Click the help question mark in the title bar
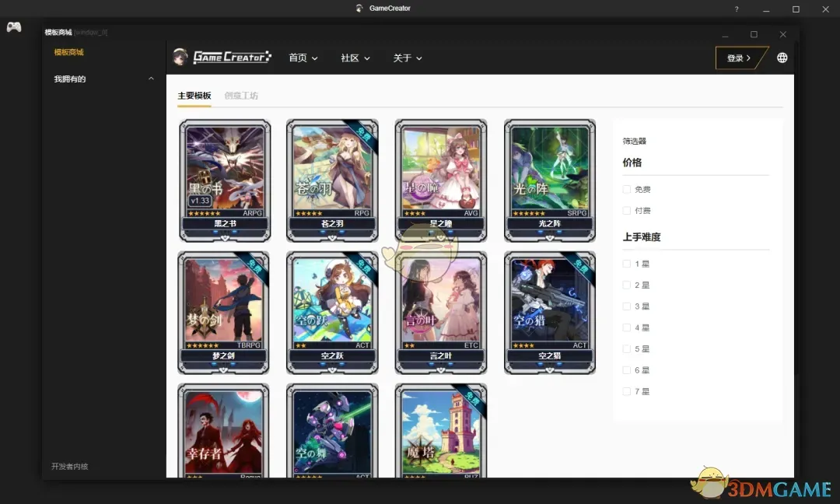 click(x=736, y=9)
